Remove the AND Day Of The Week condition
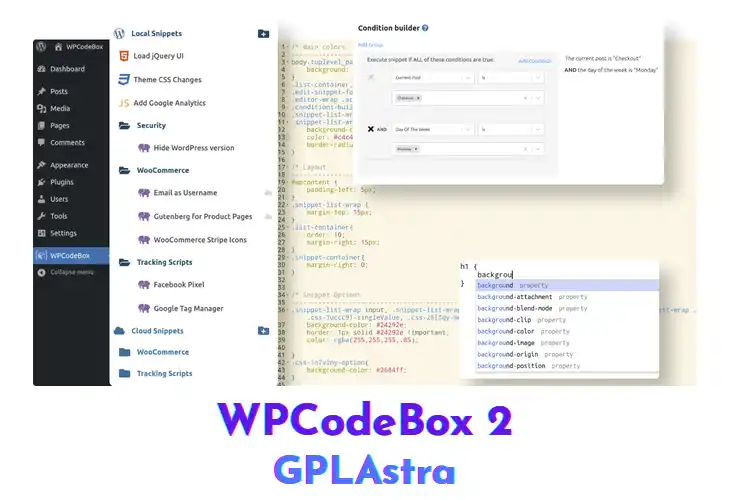 coord(371,129)
